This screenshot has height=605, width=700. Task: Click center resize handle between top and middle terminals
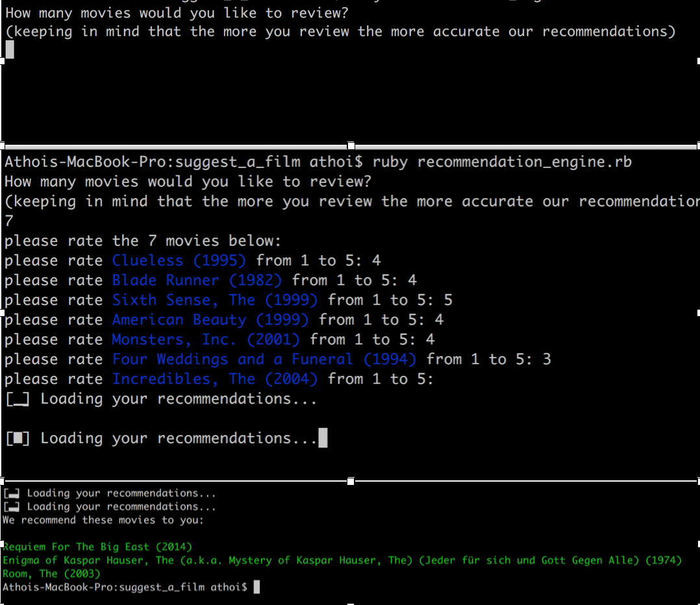point(351,145)
